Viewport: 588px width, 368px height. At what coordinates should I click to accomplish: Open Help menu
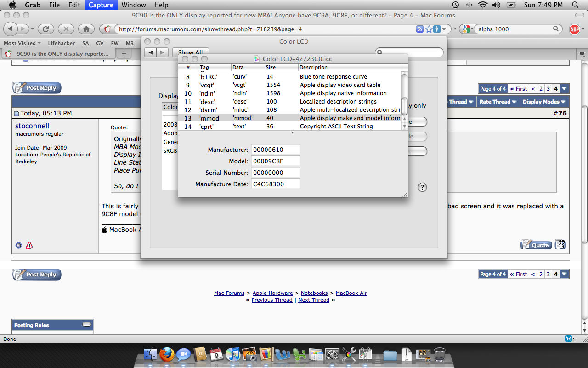coord(161,5)
